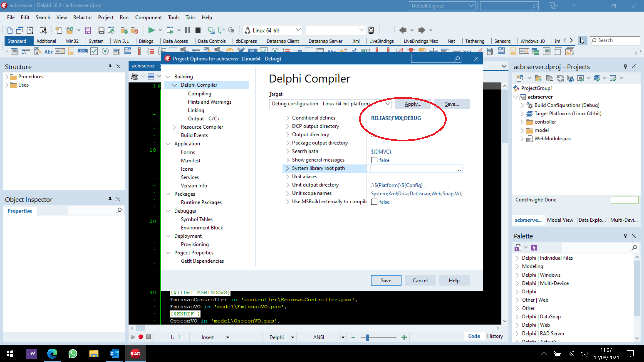Screen dimensions: 644x362
Task: Select Runtime Packages in options tree
Action: click(x=201, y=202)
